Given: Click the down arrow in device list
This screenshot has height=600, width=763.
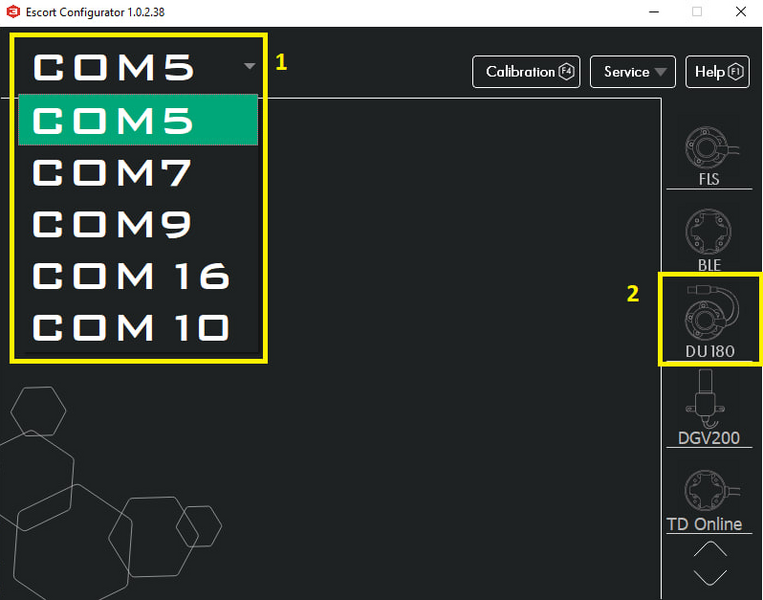Looking at the screenshot, I should tap(710, 577).
